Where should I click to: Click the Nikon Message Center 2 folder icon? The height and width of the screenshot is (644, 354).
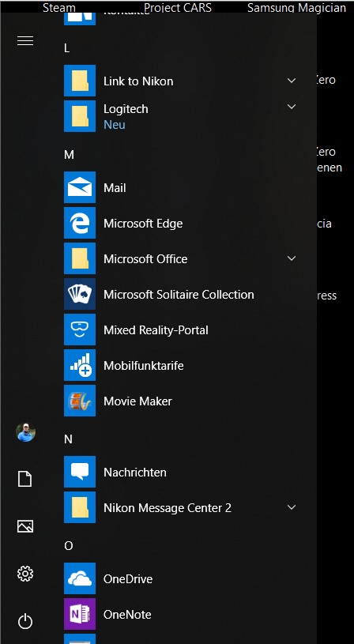pyautogui.click(x=80, y=507)
